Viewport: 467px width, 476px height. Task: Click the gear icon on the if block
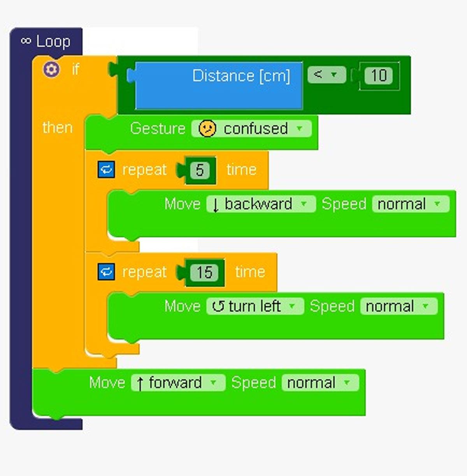pos(52,69)
